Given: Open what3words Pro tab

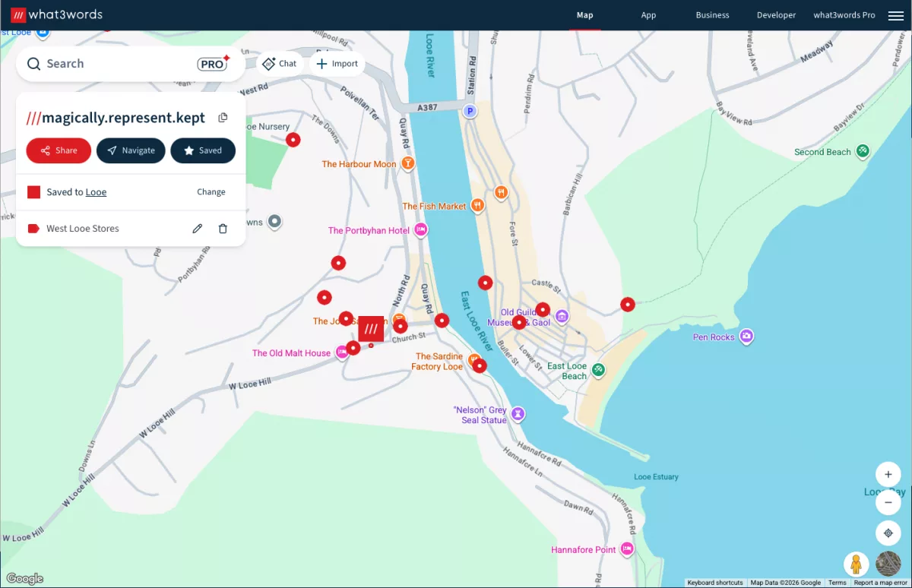Looking at the screenshot, I should coord(844,15).
